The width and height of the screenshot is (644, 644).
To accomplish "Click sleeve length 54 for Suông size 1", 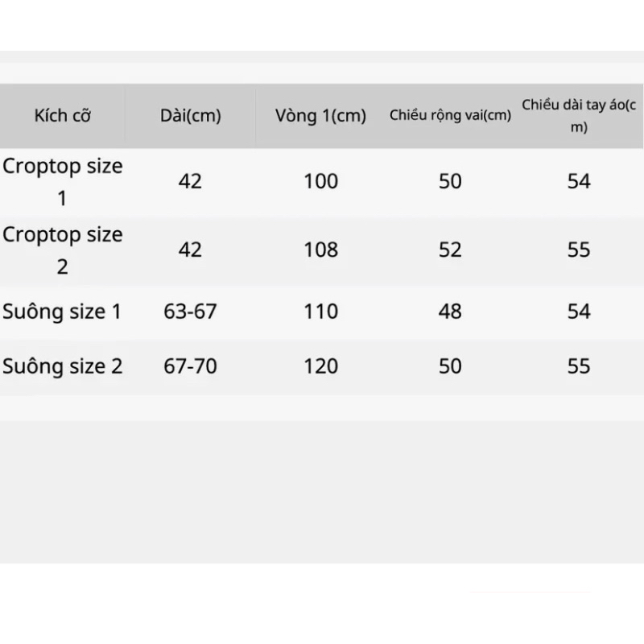I will (579, 312).
